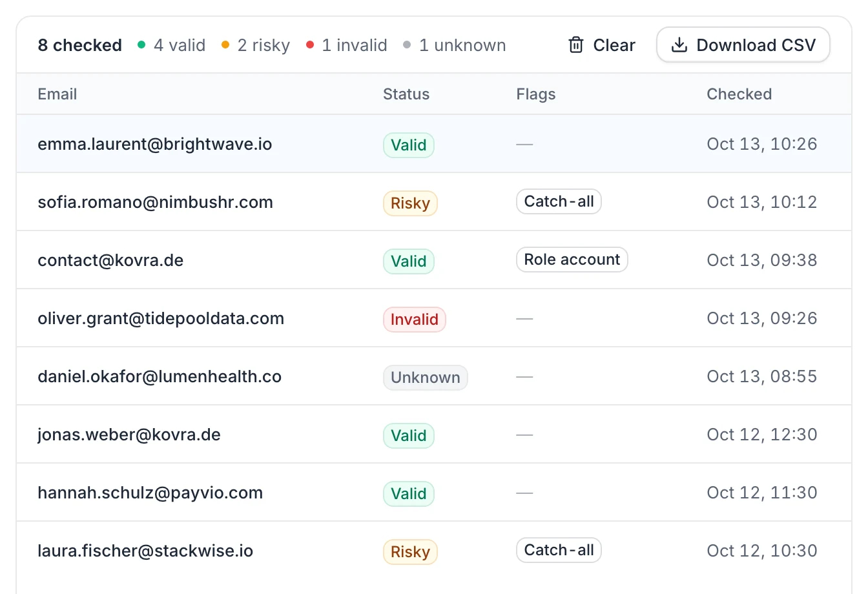Click the '4 valid' summary count
This screenshot has height=594, width=868.
(172, 45)
